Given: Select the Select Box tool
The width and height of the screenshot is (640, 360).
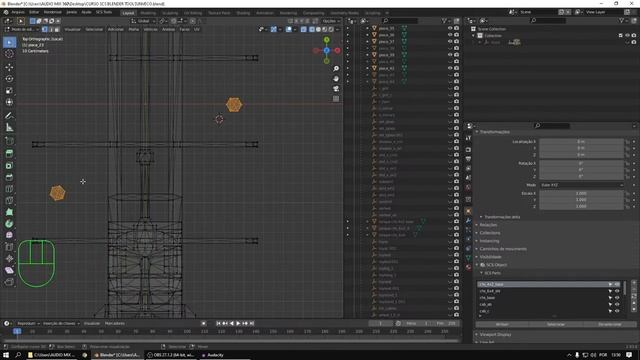Looking at the screenshot, I should (x=9, y=42).
